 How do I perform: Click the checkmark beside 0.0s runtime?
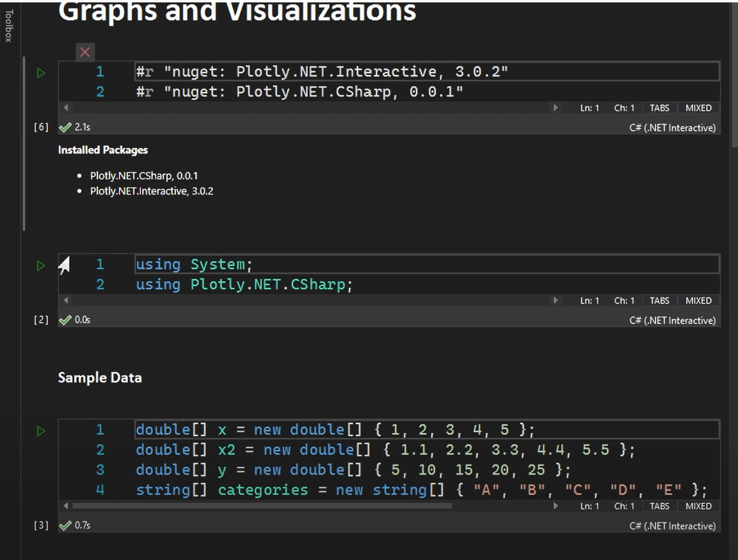pos(66,320)
